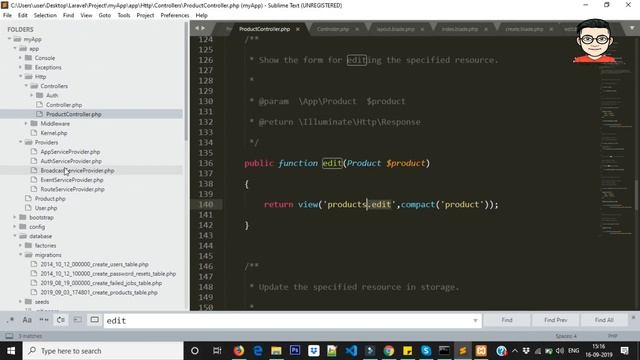Close the index.blade.php tab
640x360 pixels.
click(x=486, y=29)
